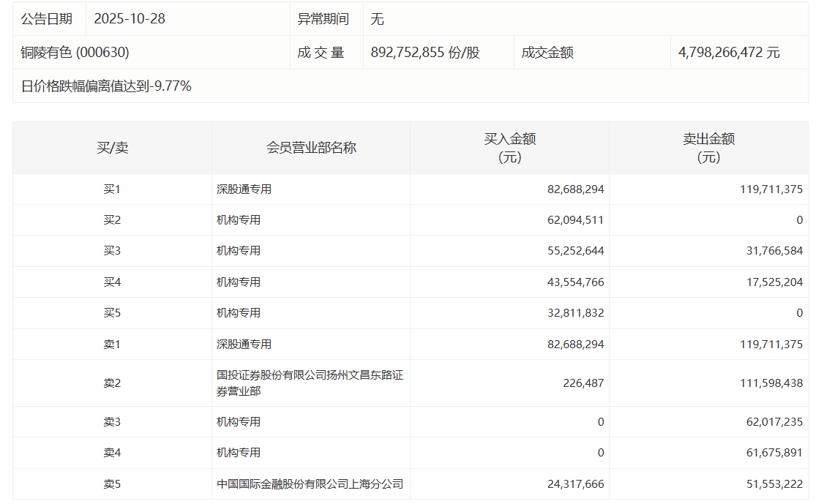Click the 买/卖 column header

pyautogui.click(x=112, y=148)
